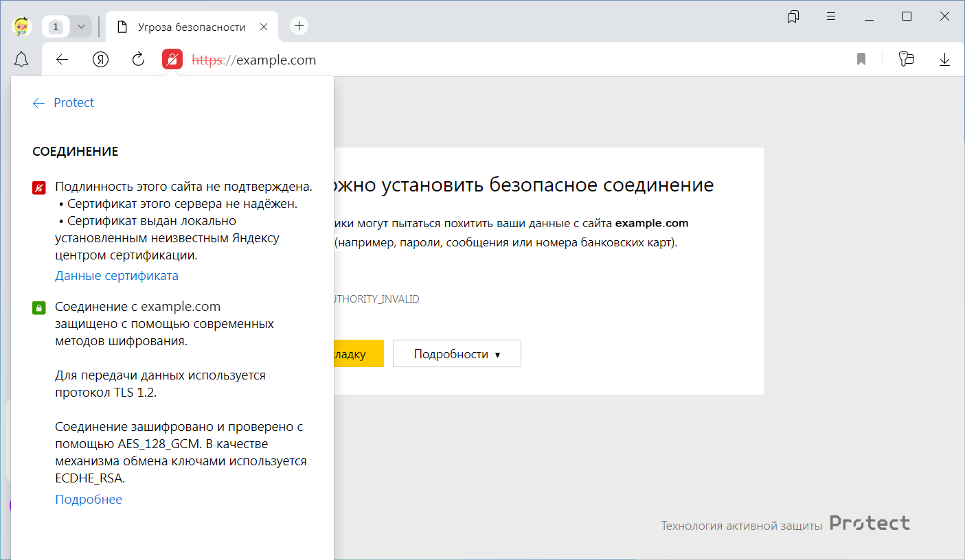Open the bookmarks panel icon in the title bar
Viewport: 965px width, 560px height.
793,16
